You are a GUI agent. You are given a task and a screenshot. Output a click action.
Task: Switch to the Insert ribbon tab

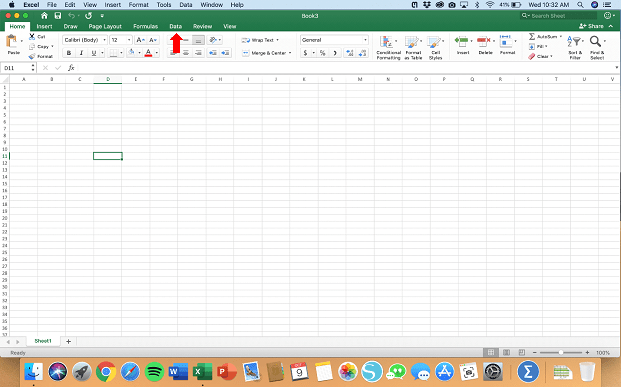(x=44, y=26)
